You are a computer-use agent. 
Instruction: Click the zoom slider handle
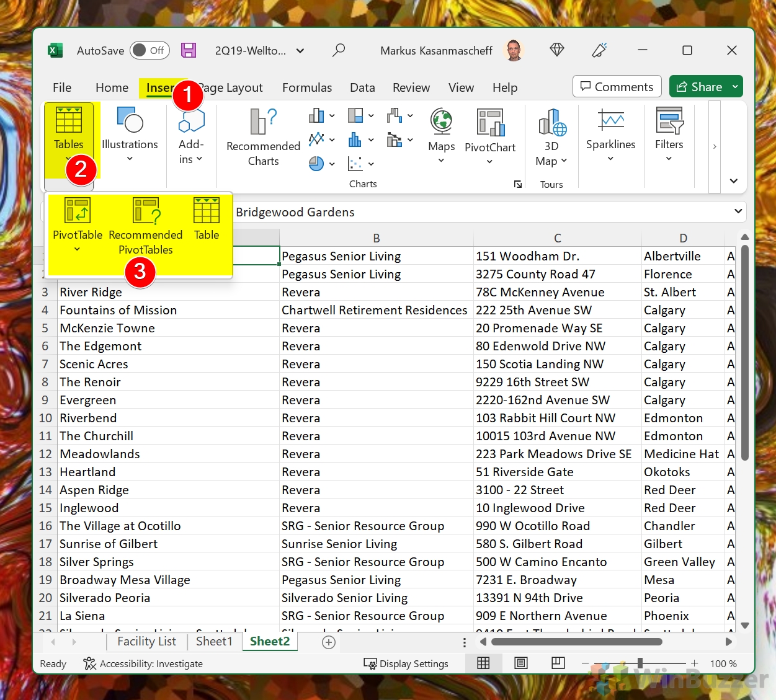(x=640, y=663)
